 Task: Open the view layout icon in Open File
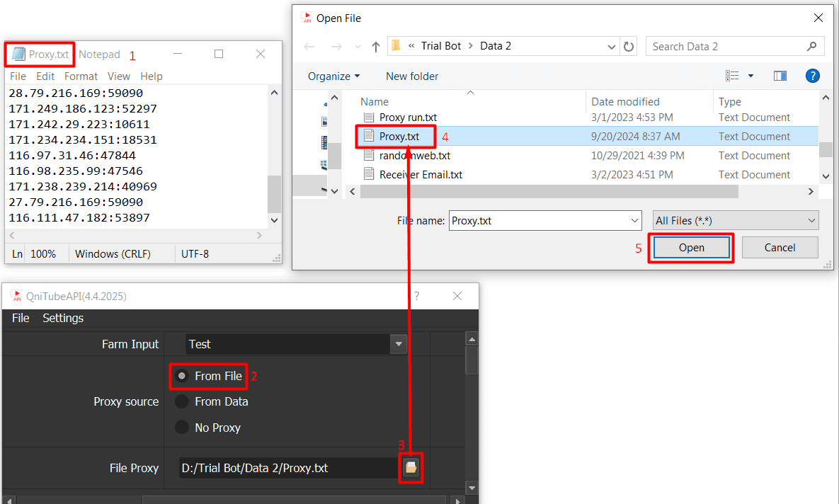coord(732,76)
